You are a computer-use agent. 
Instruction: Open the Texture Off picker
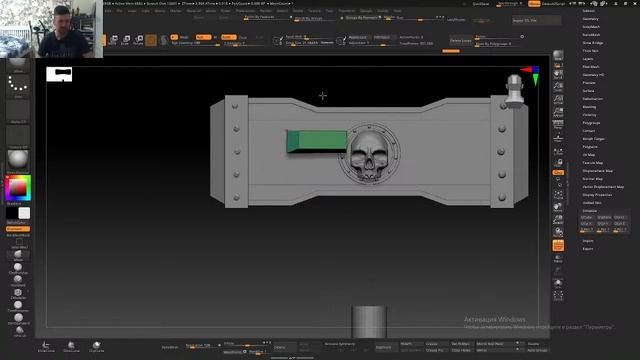(18, 137)
